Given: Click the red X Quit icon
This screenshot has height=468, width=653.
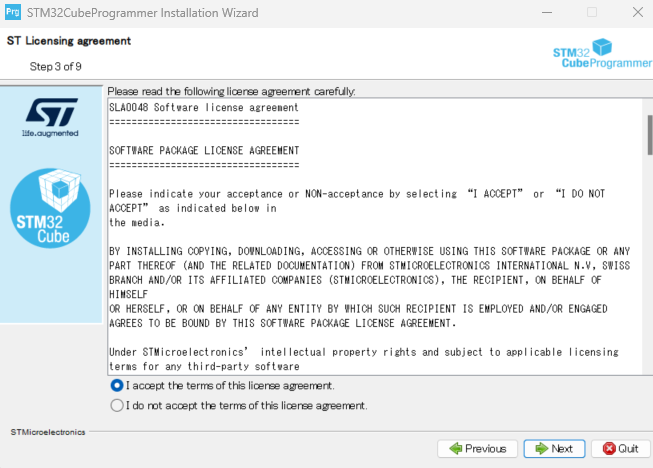Looking at the screenshot, I should pyautogui.click(x=608, y=449).
